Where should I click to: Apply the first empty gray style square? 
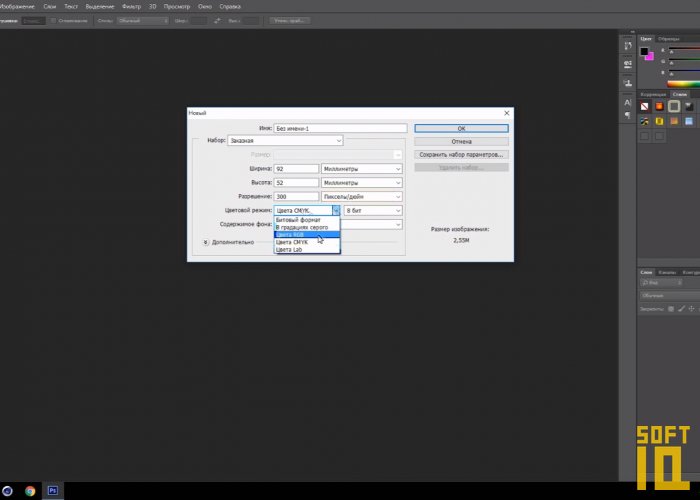click(645, 136)
